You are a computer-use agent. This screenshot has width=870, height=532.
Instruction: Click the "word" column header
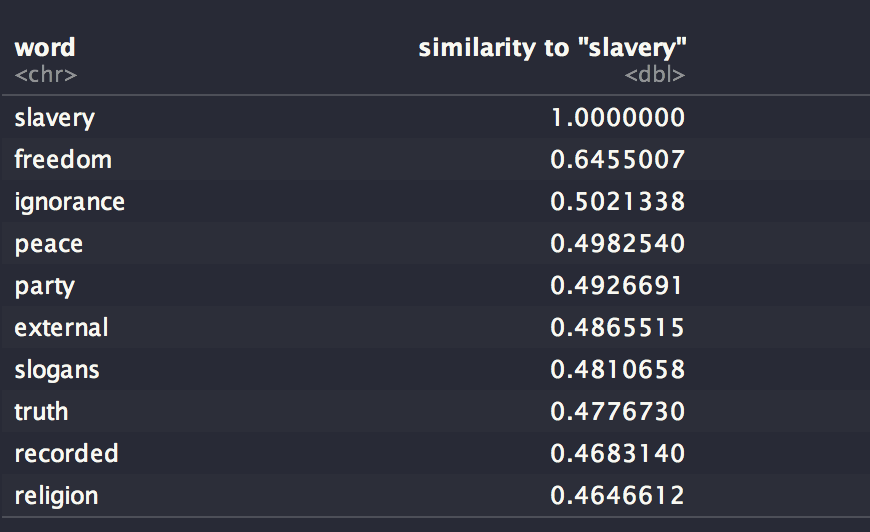pos(44,47)
